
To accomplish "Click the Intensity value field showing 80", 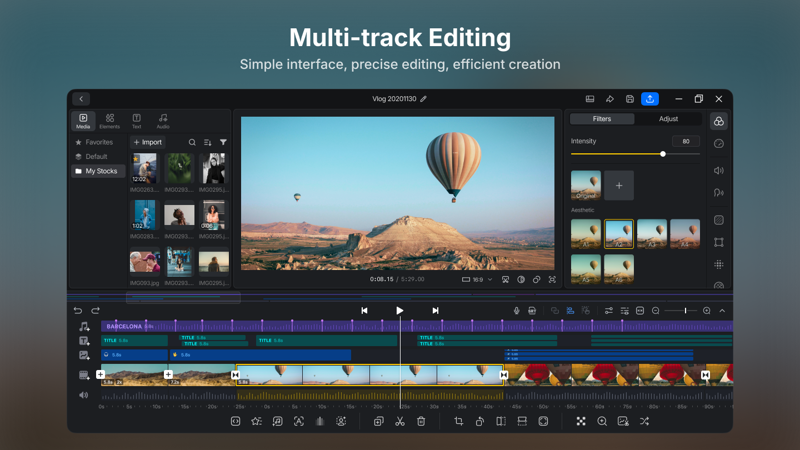I will (686, 141).
